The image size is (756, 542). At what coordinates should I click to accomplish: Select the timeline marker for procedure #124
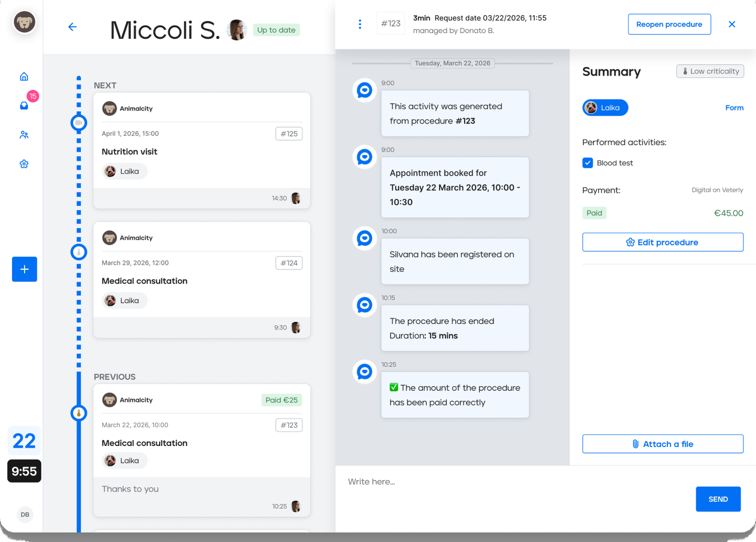point(79,252)
